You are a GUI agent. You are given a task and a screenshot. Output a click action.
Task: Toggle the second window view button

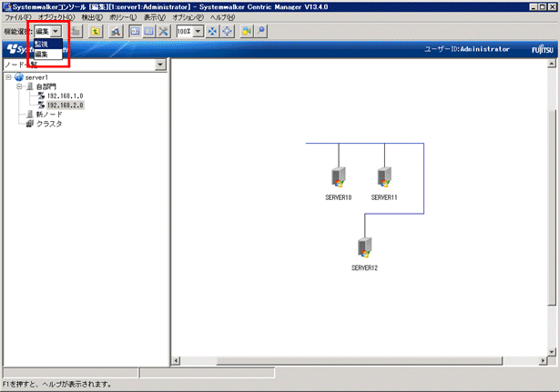[148, 31]
